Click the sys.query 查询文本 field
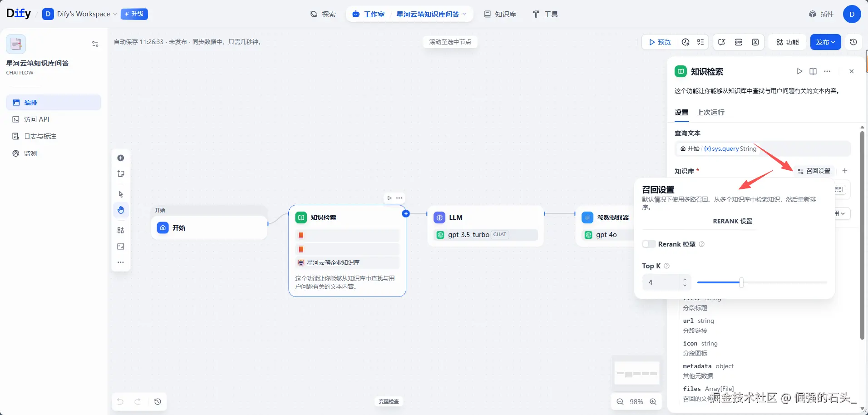This screenshot has height=415, width=868. tap(763, 148)
